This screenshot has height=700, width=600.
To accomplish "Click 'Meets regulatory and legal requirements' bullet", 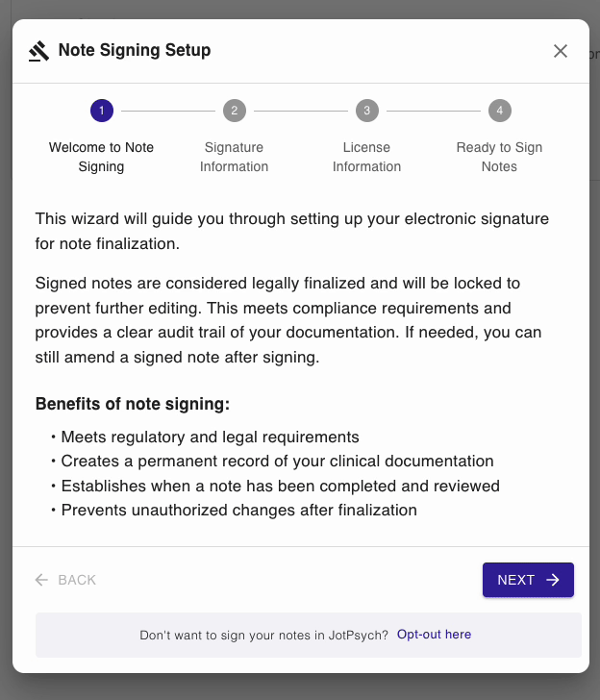I will click(x=210, y=437).
